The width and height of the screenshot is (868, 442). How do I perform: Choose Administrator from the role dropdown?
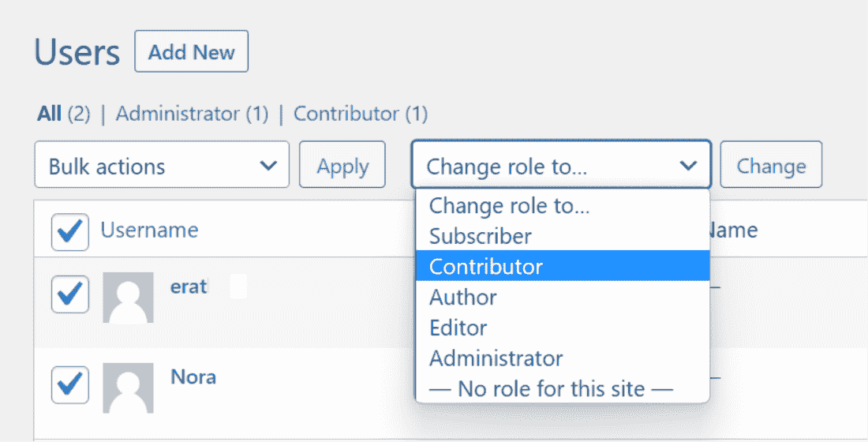(496, 358)
